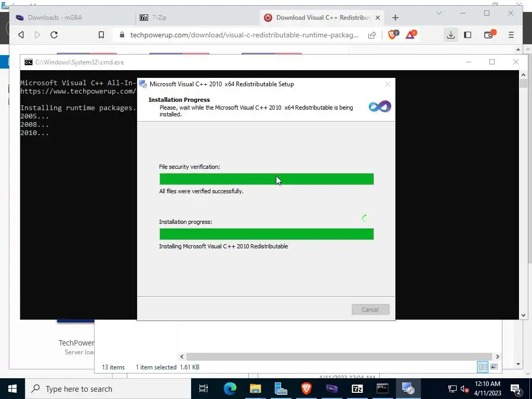Close the Visual C++ Redistributable tab
The height and width of the screenshot is (399, 532).
(x=378, y=18)
